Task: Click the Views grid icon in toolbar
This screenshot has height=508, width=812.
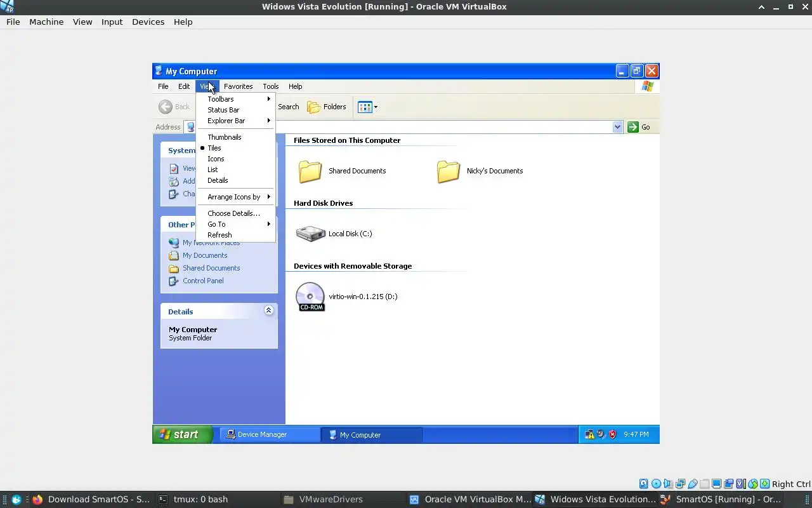Action: point(365,107)
